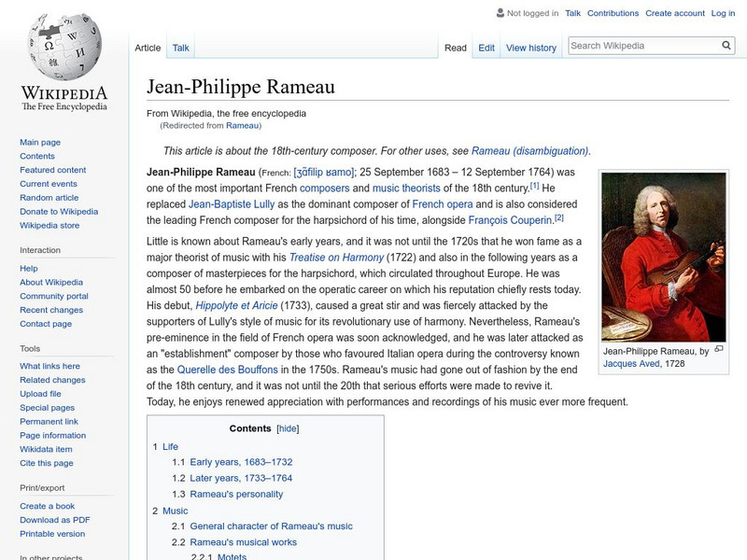Open the Treatise on Harmony link
This screenshot has width=747, height=560.
336,258
